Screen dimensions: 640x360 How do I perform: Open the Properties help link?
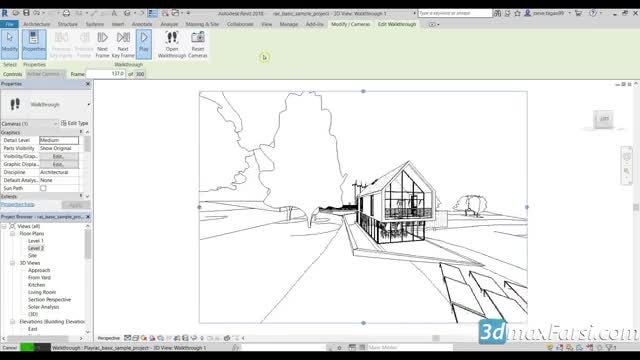coord(18,204)
